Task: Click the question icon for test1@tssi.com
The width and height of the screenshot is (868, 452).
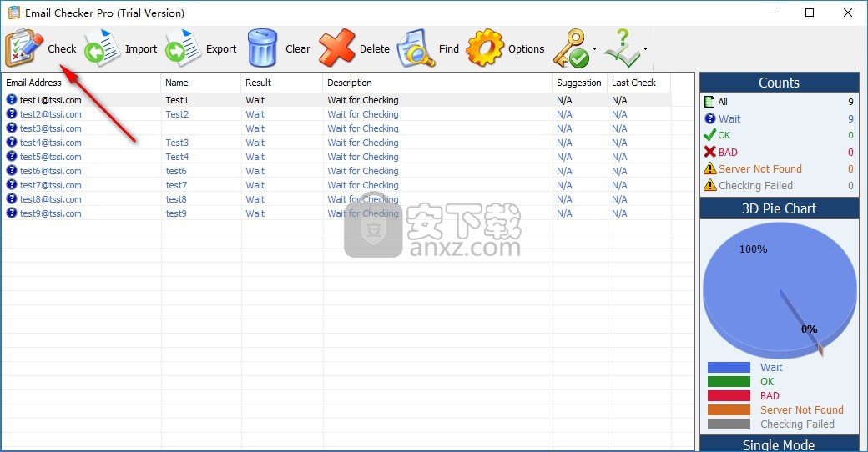Action: [x=12, y=99]
